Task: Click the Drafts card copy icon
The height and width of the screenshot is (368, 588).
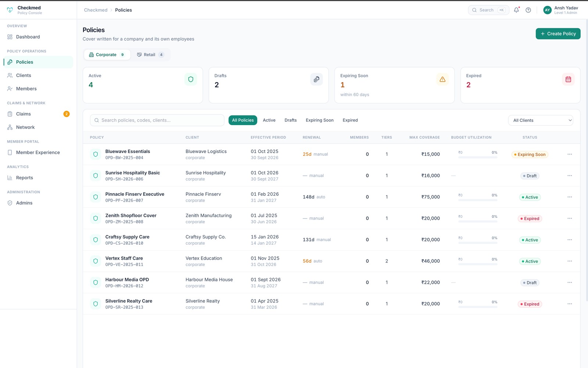Action: click(316, 79)
